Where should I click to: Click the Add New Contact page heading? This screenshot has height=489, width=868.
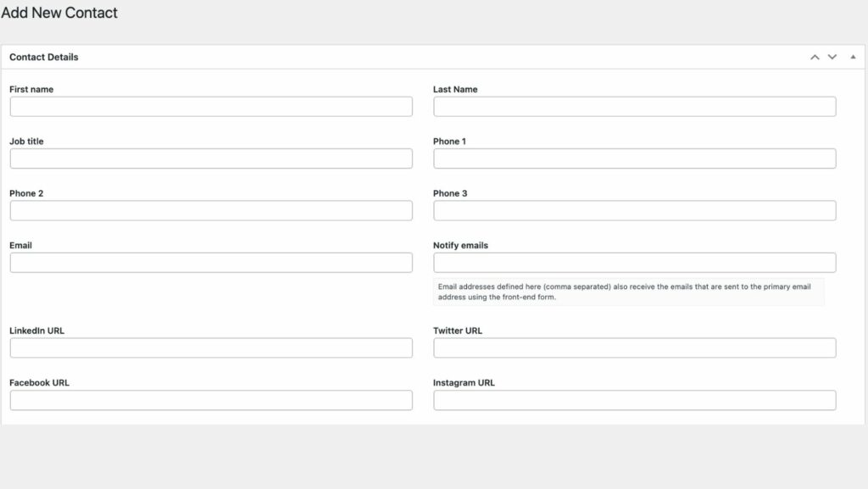click(59, 13)
